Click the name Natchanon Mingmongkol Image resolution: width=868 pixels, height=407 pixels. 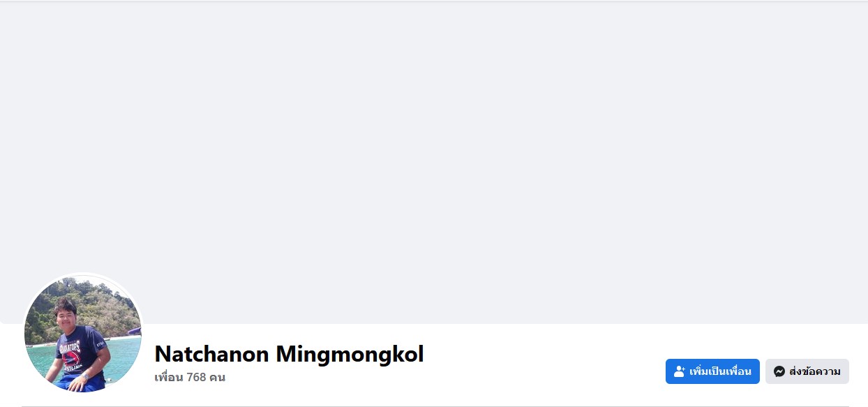(289, 354)
